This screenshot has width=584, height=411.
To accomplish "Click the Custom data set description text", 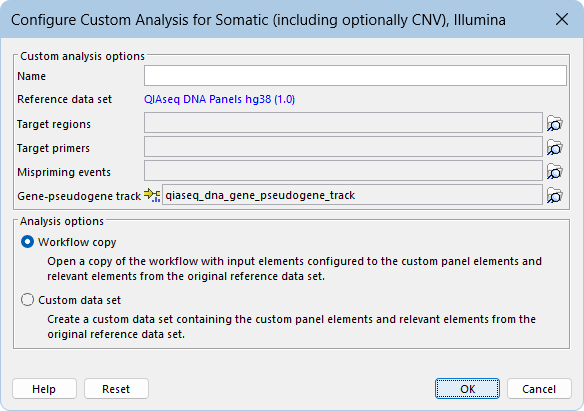I will click(291, 326).
